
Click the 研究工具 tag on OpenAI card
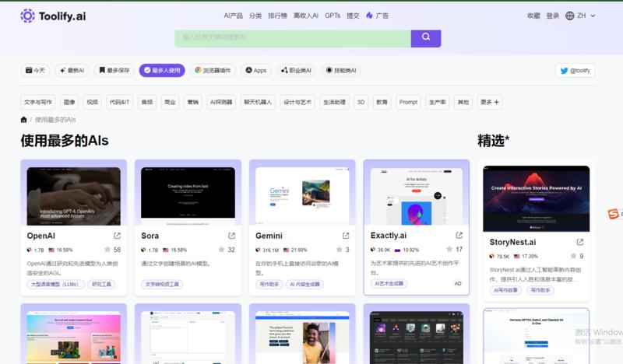point(102,284)
